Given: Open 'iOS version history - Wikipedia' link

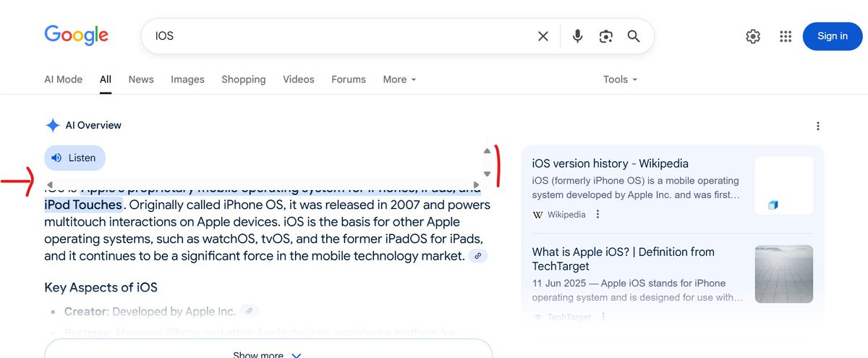Looking at the screenshot, I should [610, 163].
